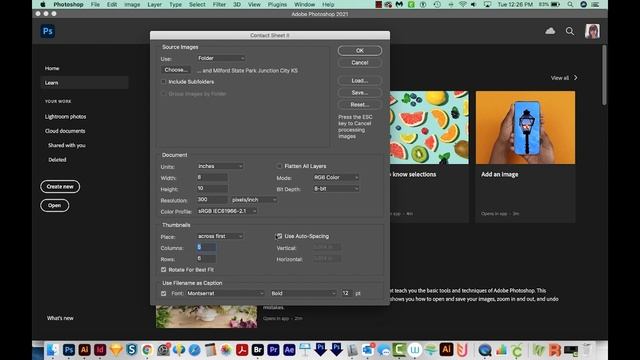This screenshot has width=640, height=360.
Task: Toggle Rotate For Best Fit checkbox
Action: click(164, 269)
